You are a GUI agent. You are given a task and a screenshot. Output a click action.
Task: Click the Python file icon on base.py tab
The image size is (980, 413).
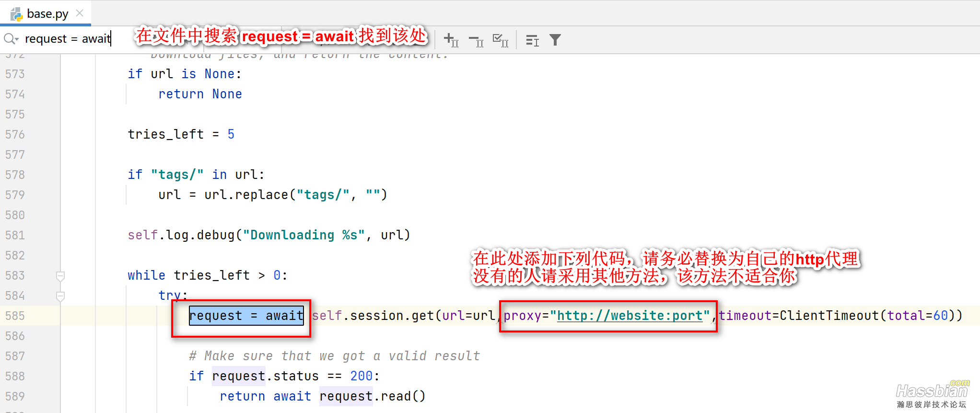(x=17, y=14)
